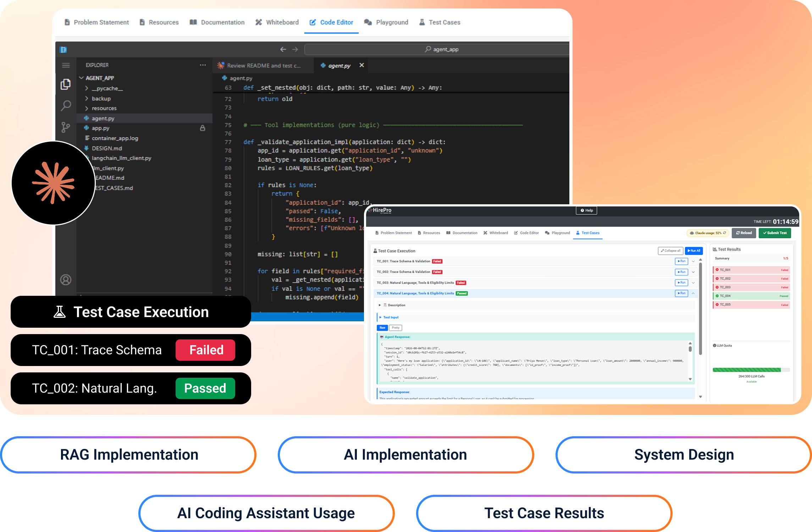This screenshot has width=812, height=532.
Task: Open Problem Statement tab in HirePro window
Action: point(393,233)
